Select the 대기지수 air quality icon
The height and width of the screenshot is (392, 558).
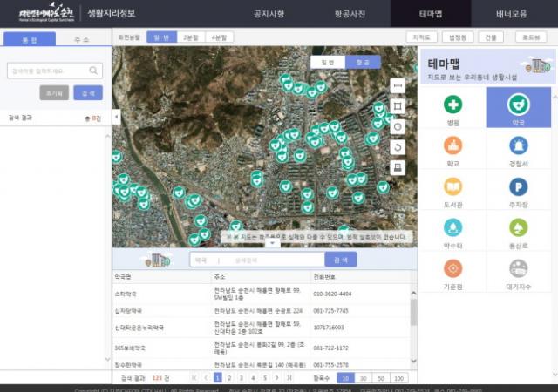519,273
